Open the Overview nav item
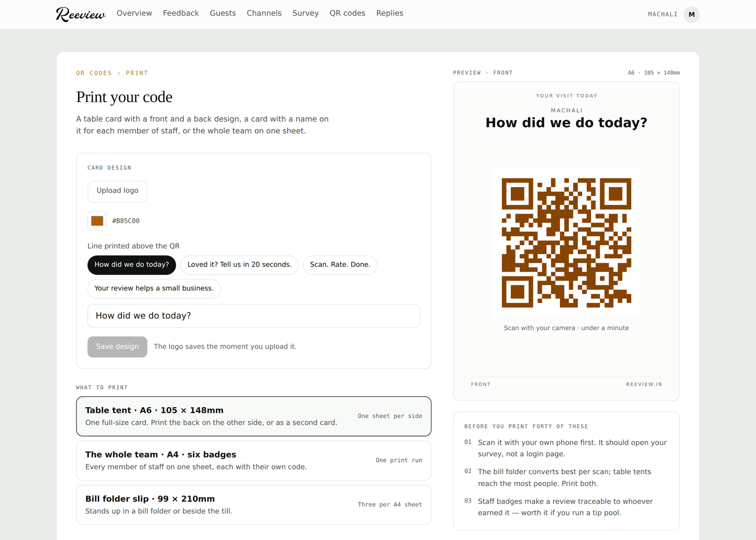This screenshot has height=540, width=756. tap(134, 13)
